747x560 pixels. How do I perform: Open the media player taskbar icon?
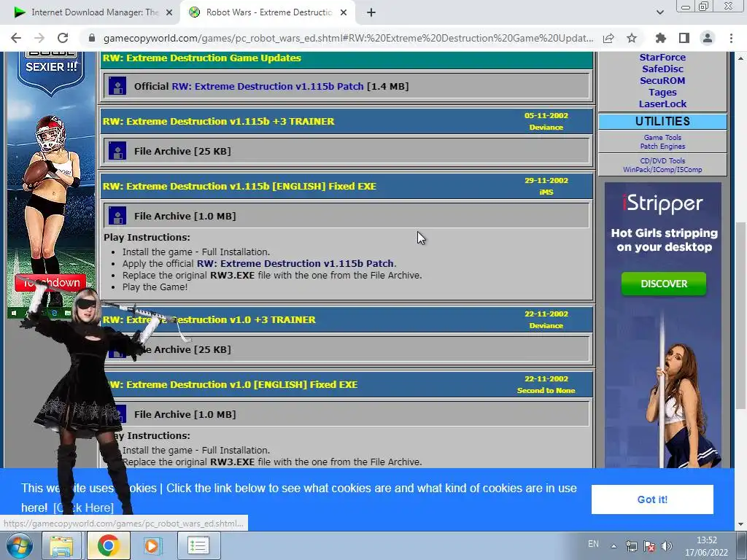click(x=152, y=545)
